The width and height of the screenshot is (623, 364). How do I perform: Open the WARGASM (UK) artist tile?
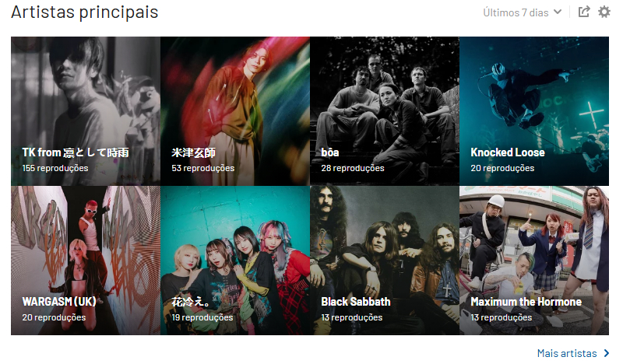pyautogui.click(x=86, y=261)
